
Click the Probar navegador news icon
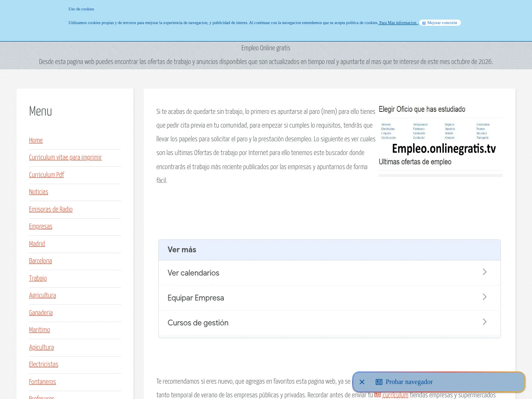click(x=379, y=382)
